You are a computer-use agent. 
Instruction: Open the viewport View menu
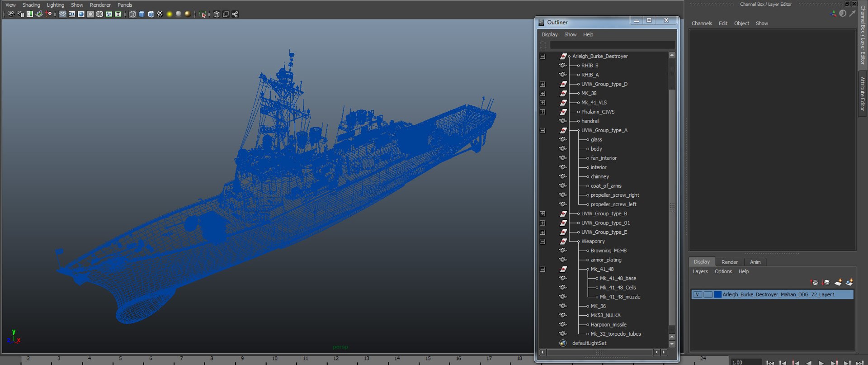pos(10,5)
